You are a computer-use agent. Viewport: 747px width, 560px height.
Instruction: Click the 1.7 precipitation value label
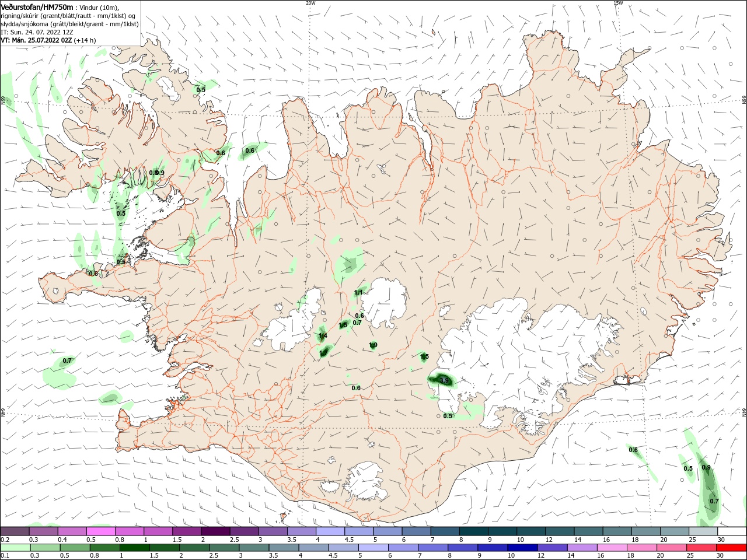323,353
